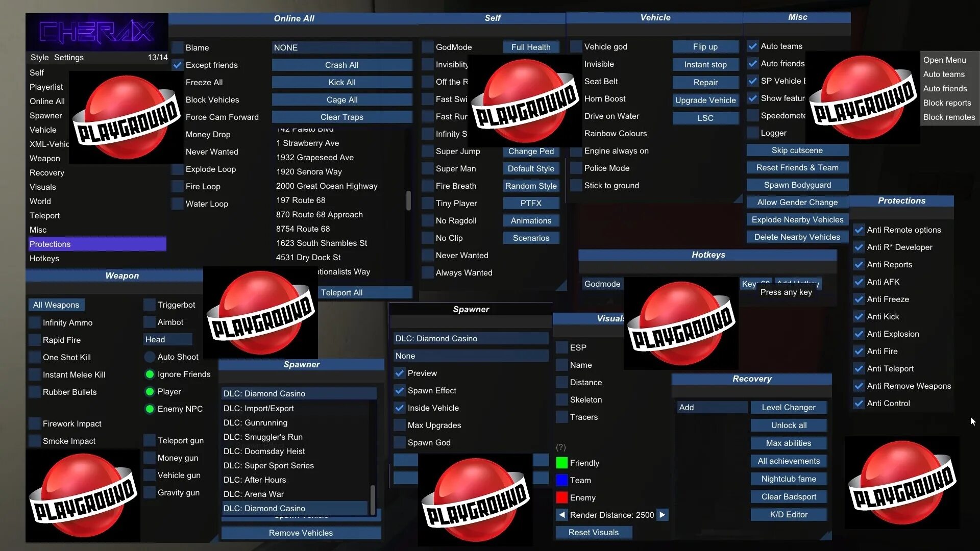This screenshot has height=551, width=980.
Task: Open the Add dropdown in Recovery
Action: click(712, 407)
